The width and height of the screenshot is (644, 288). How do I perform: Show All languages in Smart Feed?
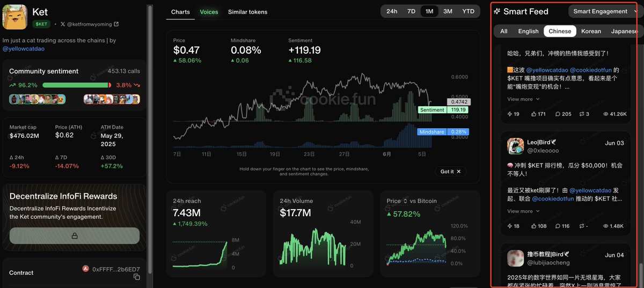click(504, 31)
